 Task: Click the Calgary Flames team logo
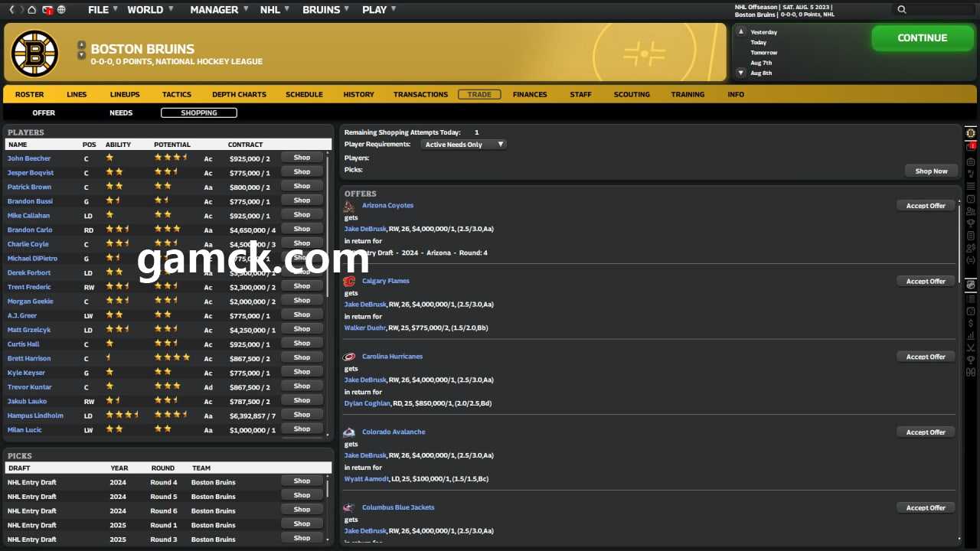349,281
